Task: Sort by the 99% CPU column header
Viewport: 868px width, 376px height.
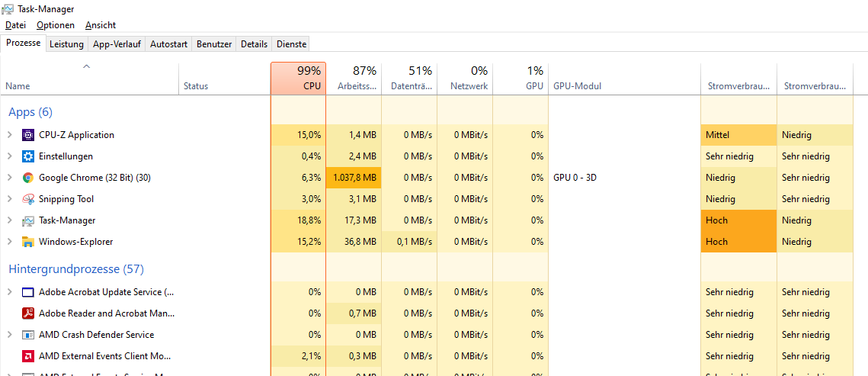Action: click(299, 79)
